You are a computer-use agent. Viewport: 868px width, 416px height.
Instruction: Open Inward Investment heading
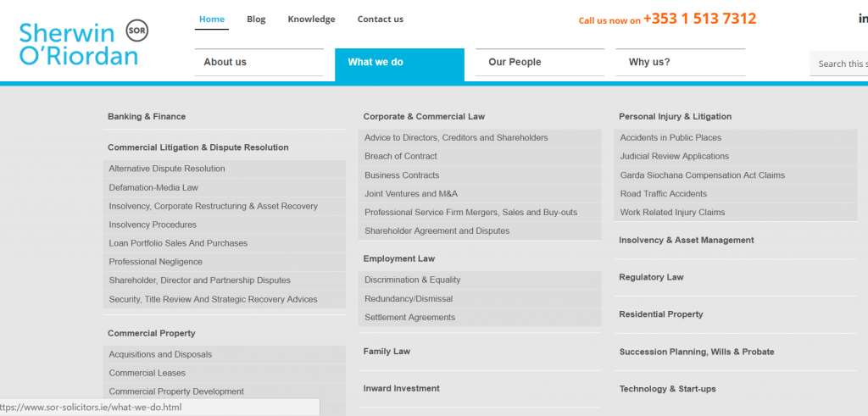coord(401,389)
